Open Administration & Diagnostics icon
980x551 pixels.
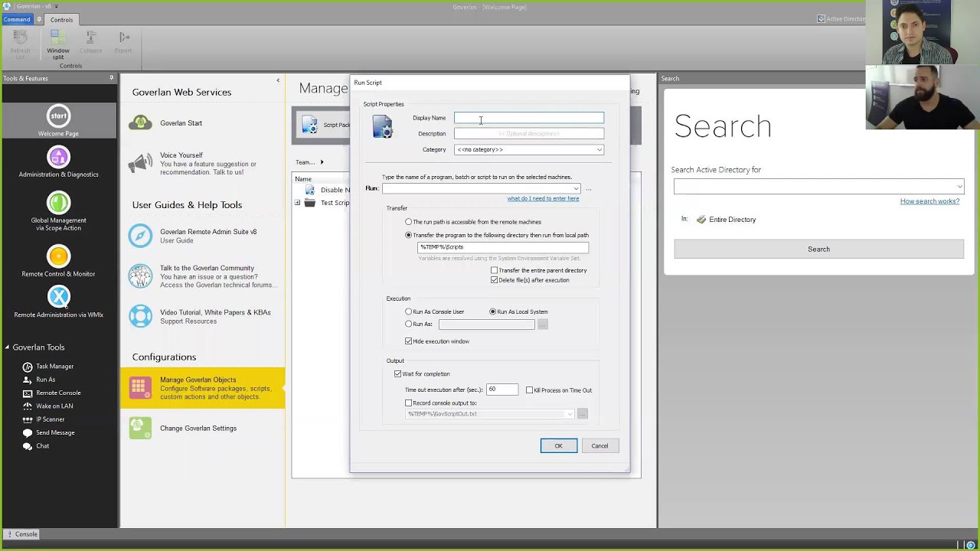pyautogui.click(x=58, y=157)
